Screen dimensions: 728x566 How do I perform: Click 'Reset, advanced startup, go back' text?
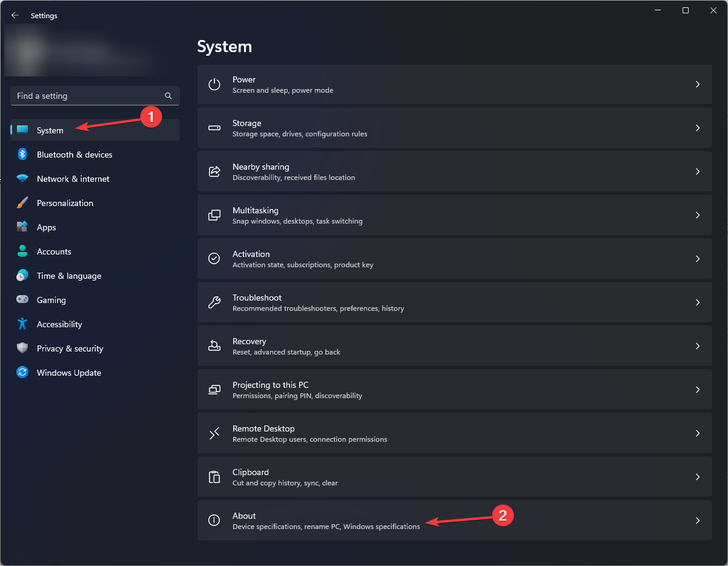286,352
